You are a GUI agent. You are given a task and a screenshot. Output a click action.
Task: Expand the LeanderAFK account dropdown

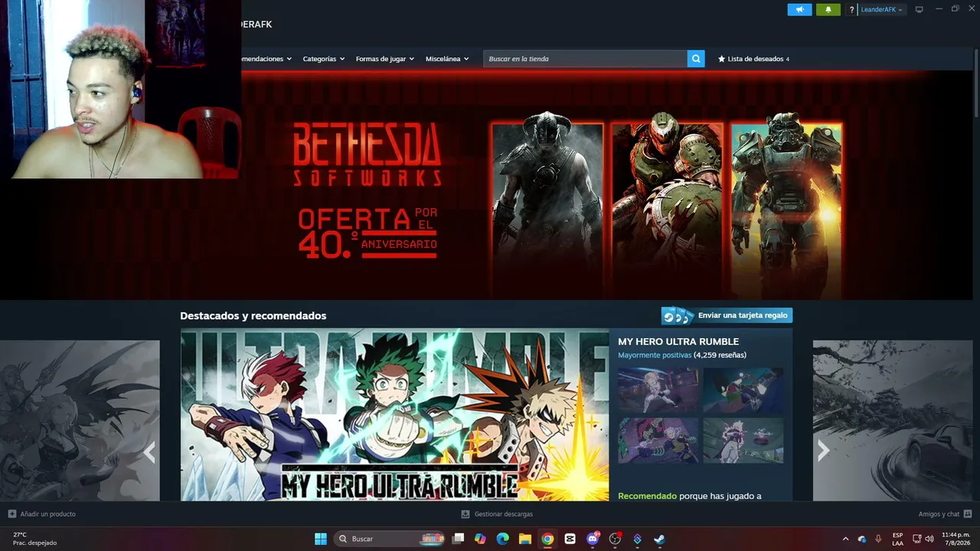tap(882, 10)
